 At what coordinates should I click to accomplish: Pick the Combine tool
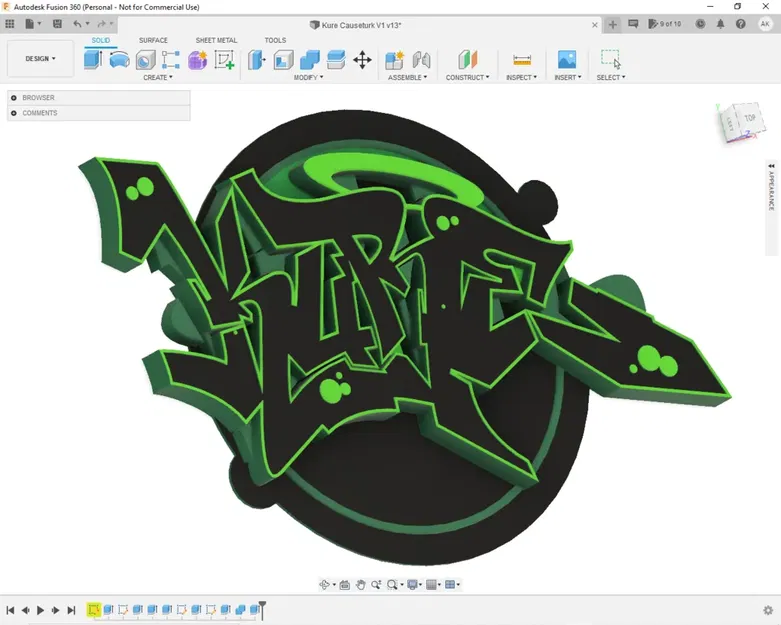pos(310,60)
